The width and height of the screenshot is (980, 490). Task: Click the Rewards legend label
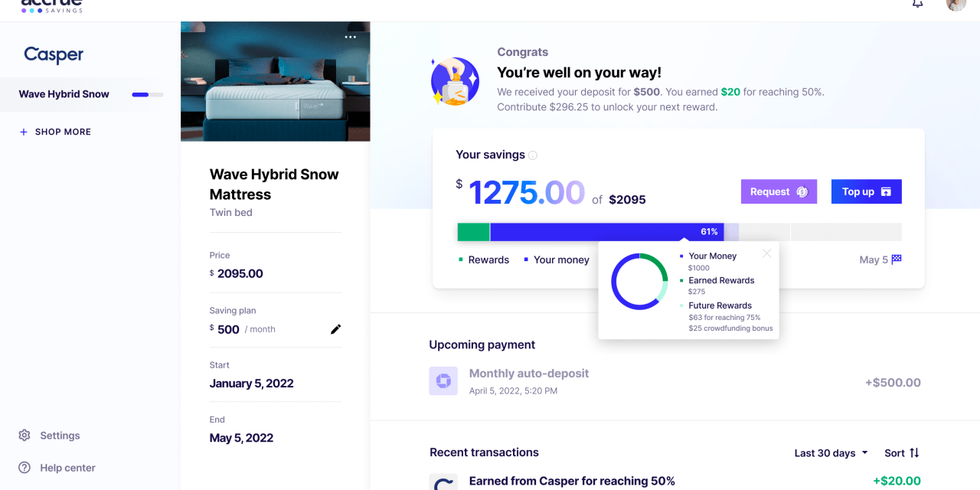(488, 260)
